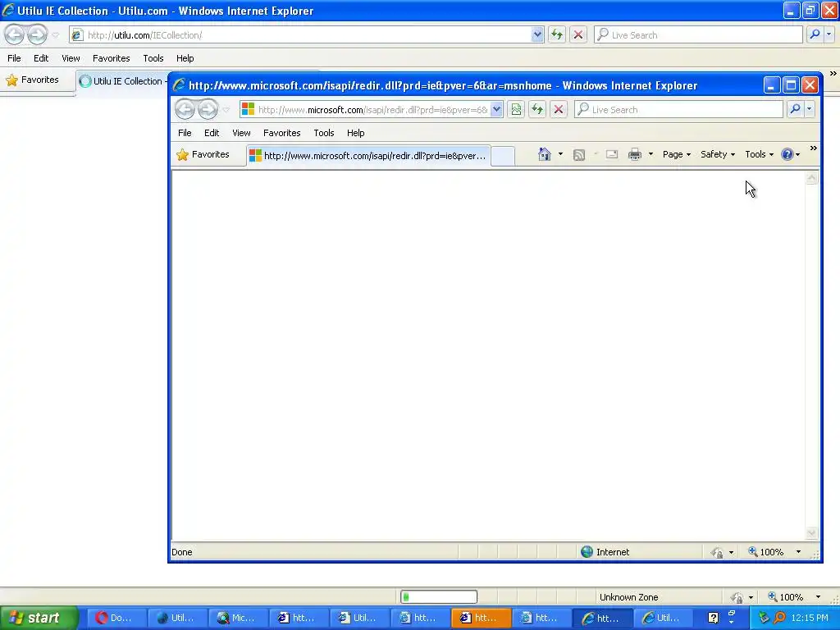Expand the command bar overflow chevron in the front window
This screenshot has width=840, height=630.
[813, 148]
